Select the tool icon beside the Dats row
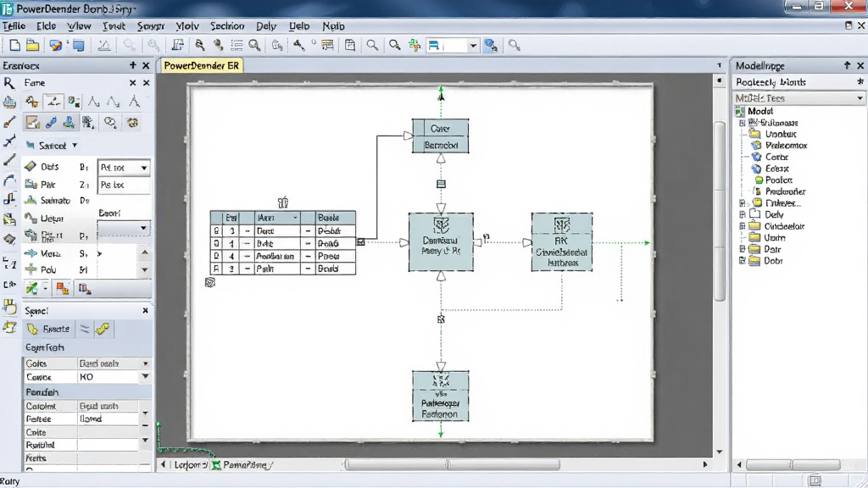Viewport: 868px width, 488px height. click(x=31, y=167)
